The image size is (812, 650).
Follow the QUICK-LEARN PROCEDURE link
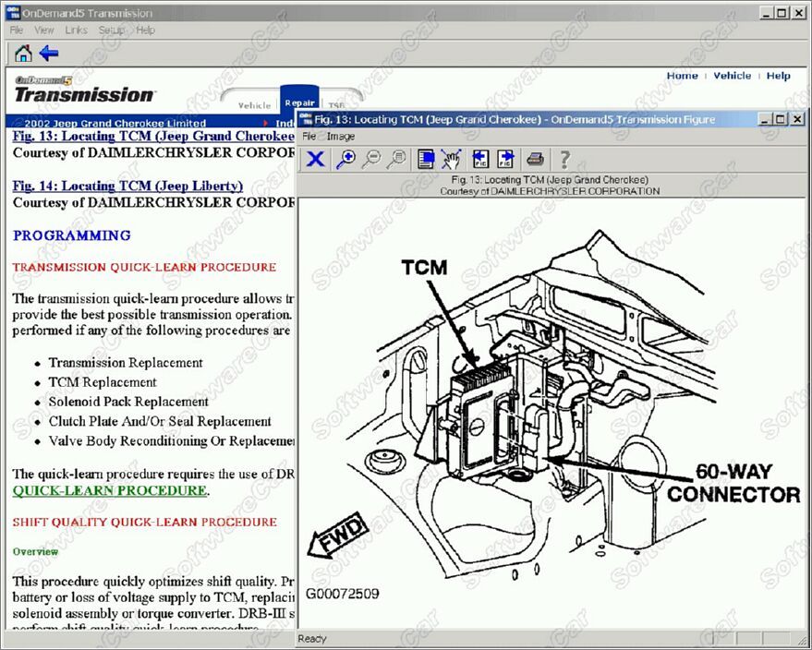point(109,490)
